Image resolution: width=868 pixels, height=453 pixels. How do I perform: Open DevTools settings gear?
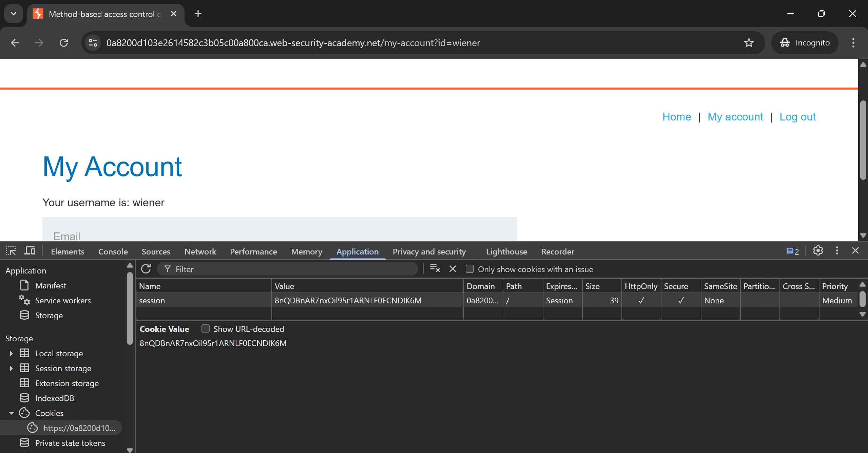pyautogui.click(x=818, y=251)
